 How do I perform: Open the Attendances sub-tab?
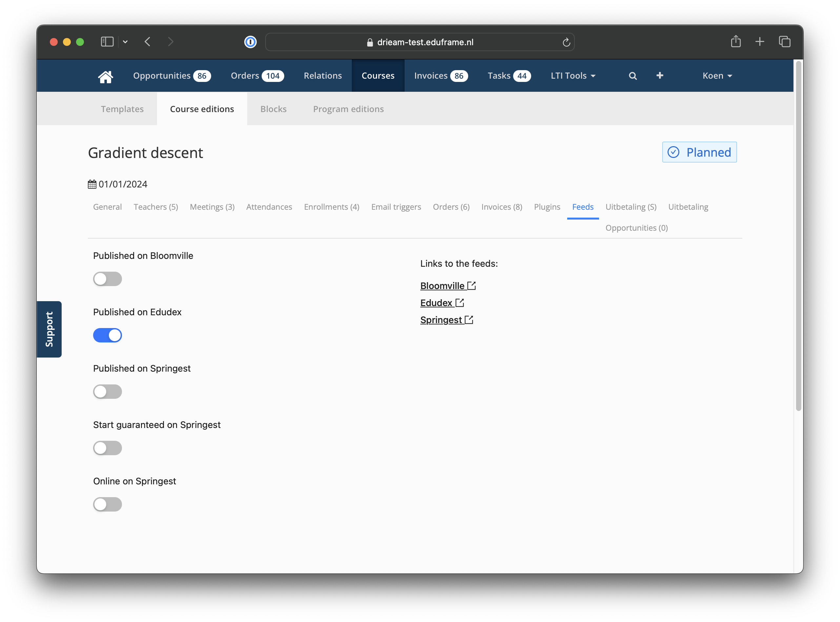tap(269, 207)
